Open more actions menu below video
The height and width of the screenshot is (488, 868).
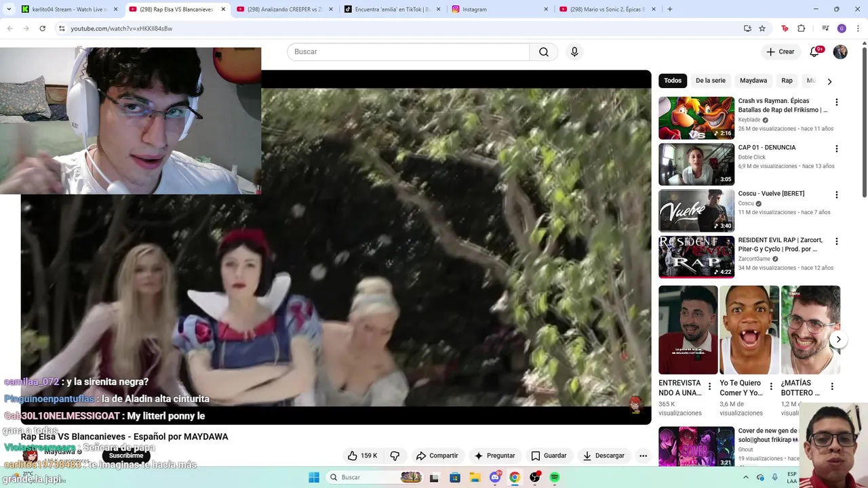pos(643,455)
